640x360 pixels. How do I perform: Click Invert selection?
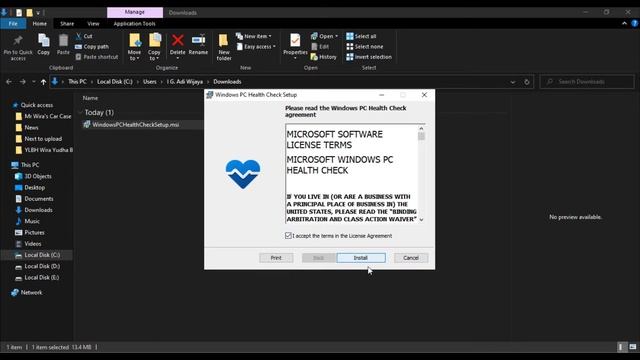pyautogui.click(x=369, y=57)
